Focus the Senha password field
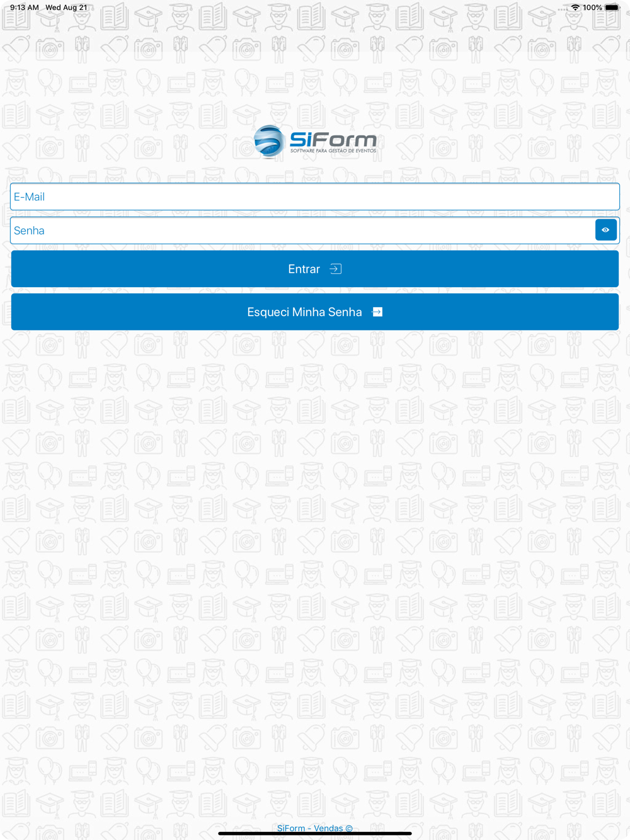 pyautogui.click(x=302, y=230)
